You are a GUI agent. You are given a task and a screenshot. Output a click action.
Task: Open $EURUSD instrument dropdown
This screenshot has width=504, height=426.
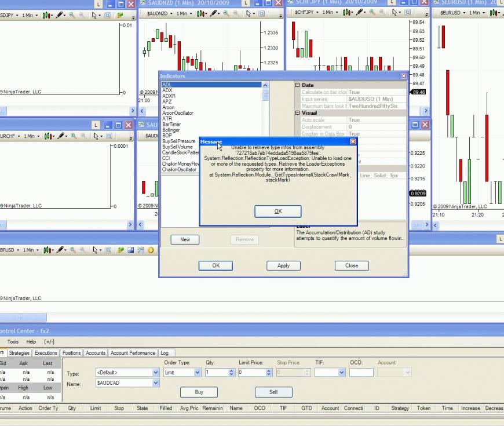(x=464, y=13)
